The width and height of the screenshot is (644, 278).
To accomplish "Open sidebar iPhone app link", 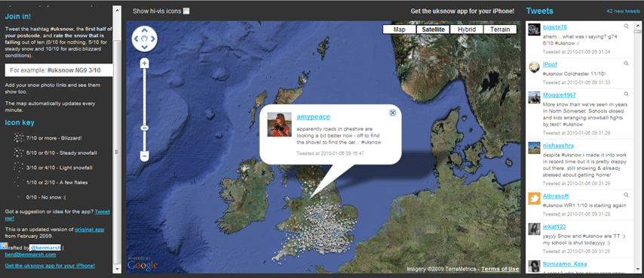I will pyautogui.click(x=50, y=266).
